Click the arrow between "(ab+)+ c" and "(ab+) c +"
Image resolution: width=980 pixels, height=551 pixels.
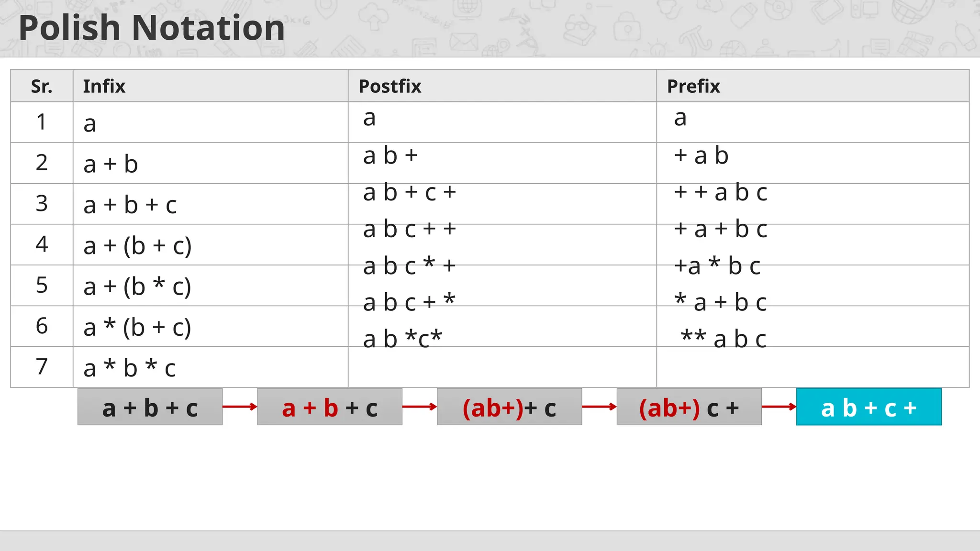[x=599, y=407]
